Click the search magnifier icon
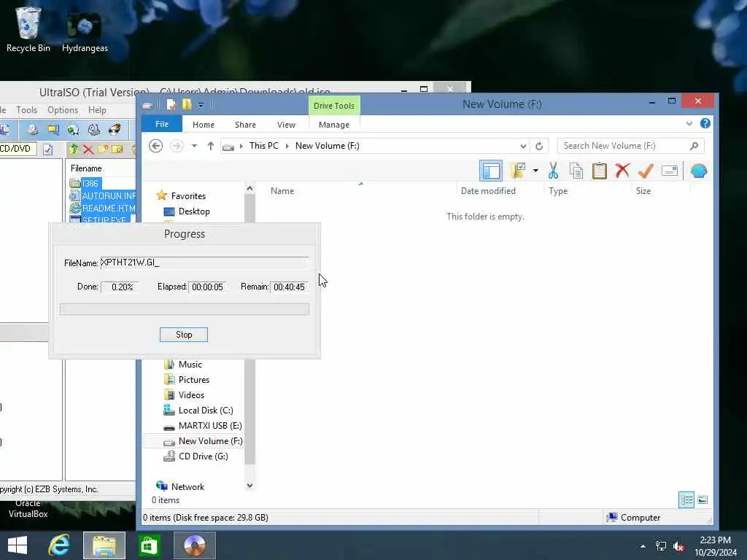Image resolution: width=747 pixels, height=560 pixels. point(694,146)
